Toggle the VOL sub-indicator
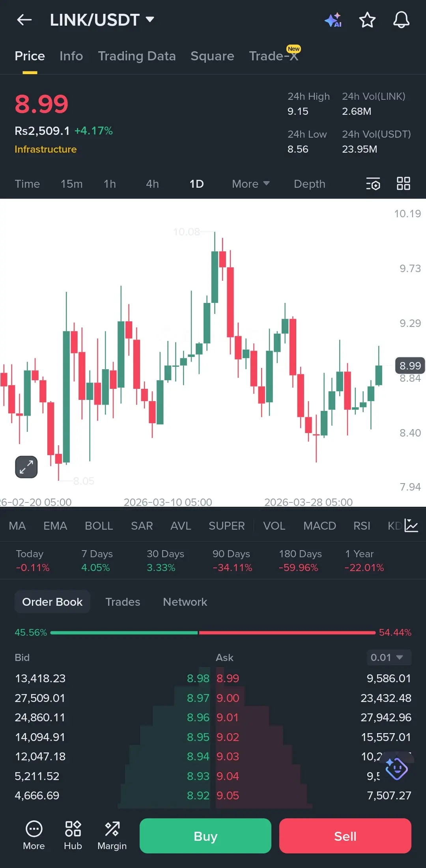This screenshot has width=426, height=868. tap(274, 526)
